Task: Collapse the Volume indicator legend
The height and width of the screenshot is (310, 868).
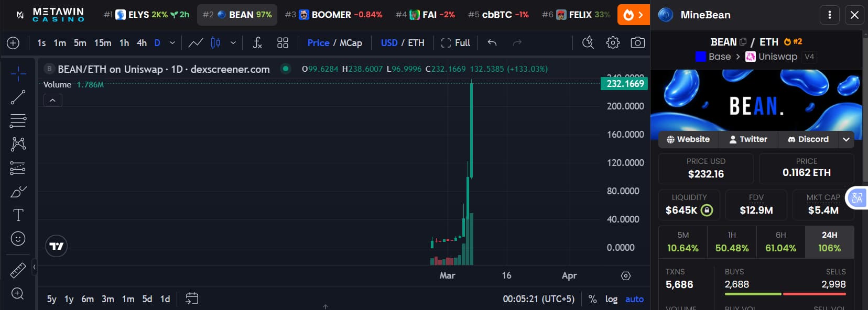Action: coord(53,100)
